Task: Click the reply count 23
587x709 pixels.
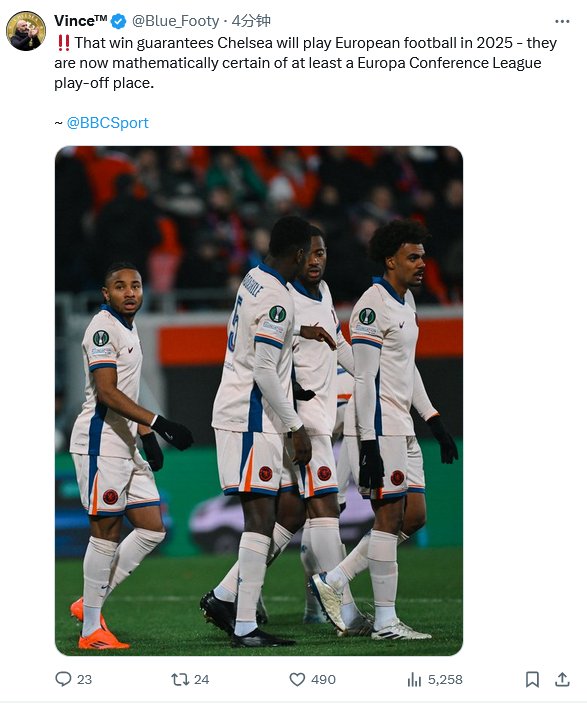Action: pos(84,680)
